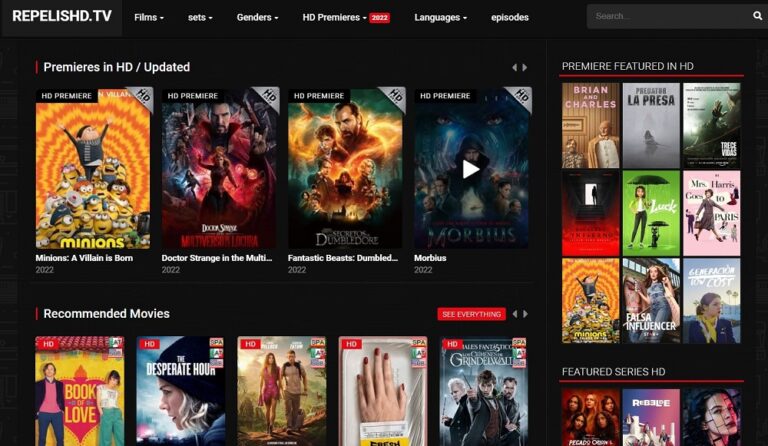The width and height of the screenshot is (768, 446).
Task: Open the dark-haired woman series poster
Action: 712,418
